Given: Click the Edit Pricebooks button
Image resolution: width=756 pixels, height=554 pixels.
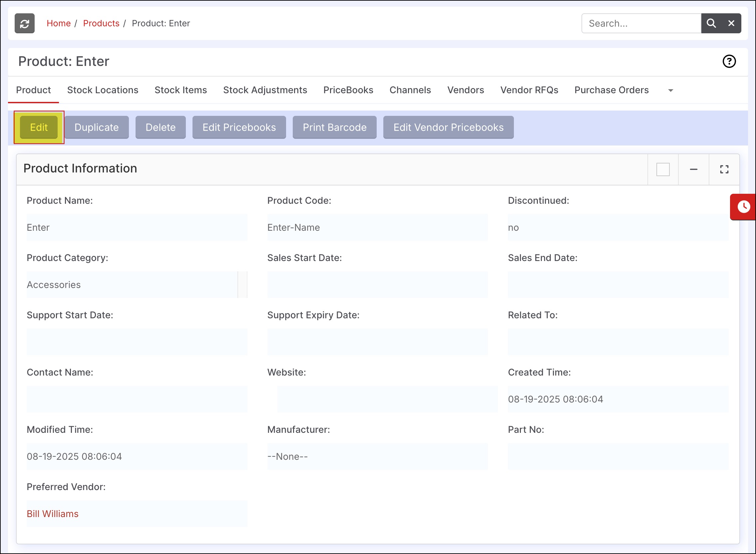Looking at the screenshot, I should [x=239, y=128].
